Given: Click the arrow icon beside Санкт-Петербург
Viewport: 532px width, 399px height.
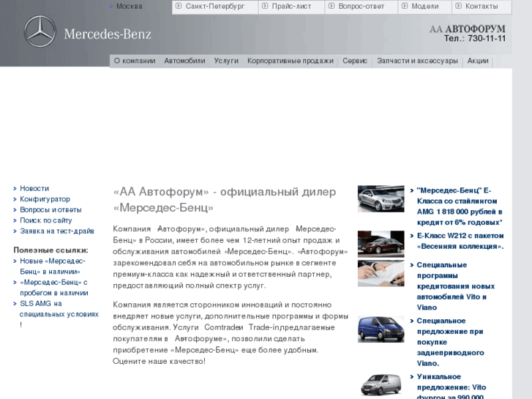Looking at the screenshot, I should coord(179,6).
